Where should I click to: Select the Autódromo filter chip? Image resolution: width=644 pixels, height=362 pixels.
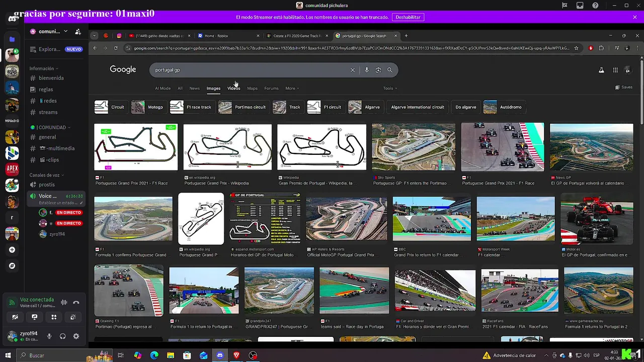coord(504,107)
